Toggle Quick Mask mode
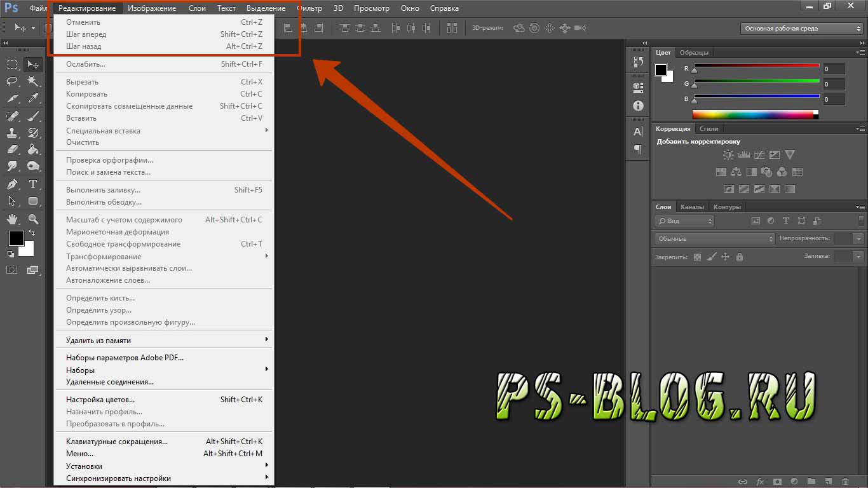Image resolution: width=868 pixels, height=488 pixels. (12, 270)
